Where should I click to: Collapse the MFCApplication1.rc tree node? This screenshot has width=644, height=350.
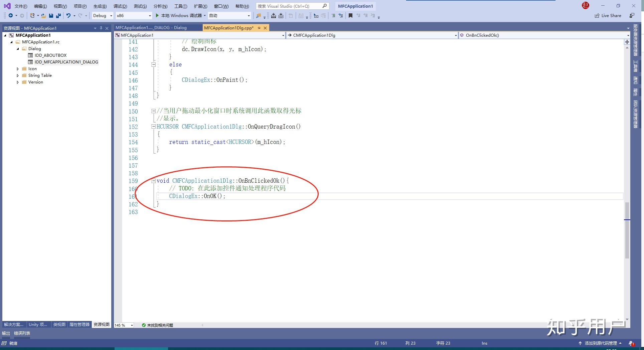[x=11, y=42]
